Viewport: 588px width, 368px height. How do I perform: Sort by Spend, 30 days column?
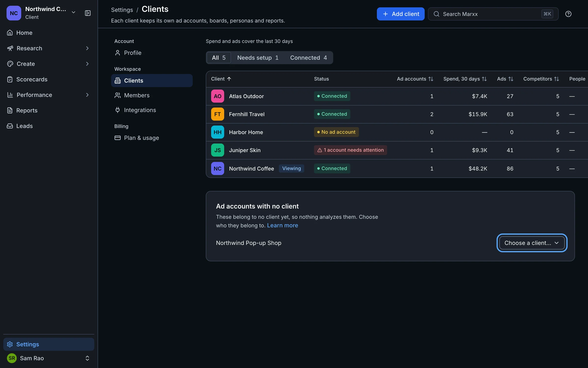465,79
